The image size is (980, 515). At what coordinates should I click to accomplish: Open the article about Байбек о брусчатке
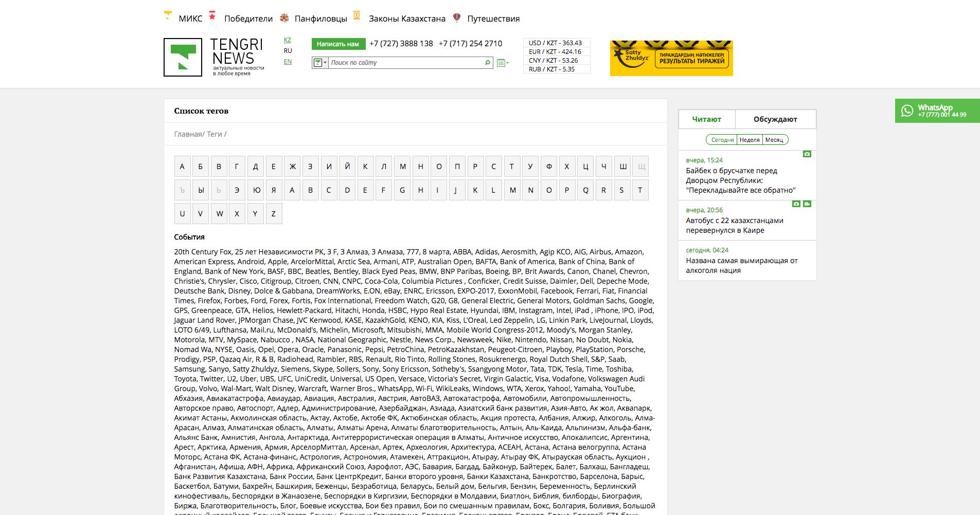pos(741,180)
